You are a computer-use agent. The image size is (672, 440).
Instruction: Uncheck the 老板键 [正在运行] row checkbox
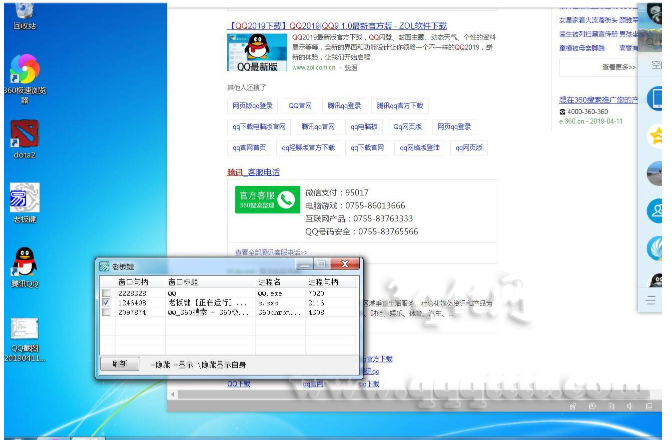tap(106, 302)
